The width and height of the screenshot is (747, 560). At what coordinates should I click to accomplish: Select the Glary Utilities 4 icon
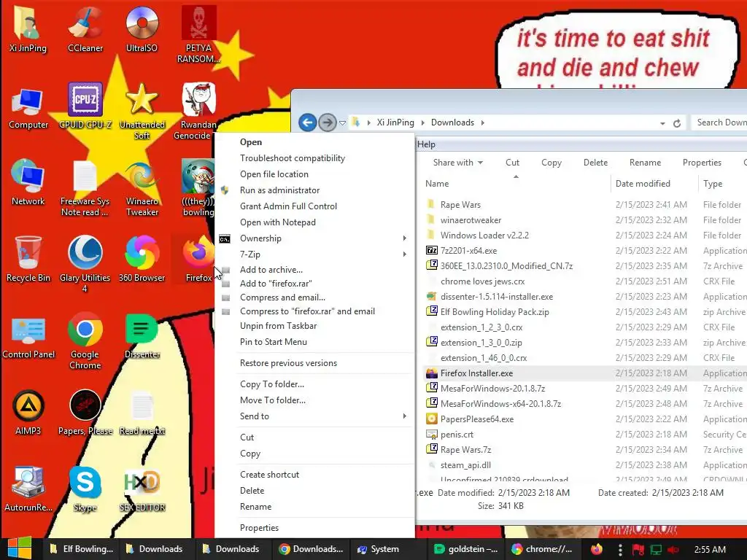pyautogui.click(x=85, y=262)
